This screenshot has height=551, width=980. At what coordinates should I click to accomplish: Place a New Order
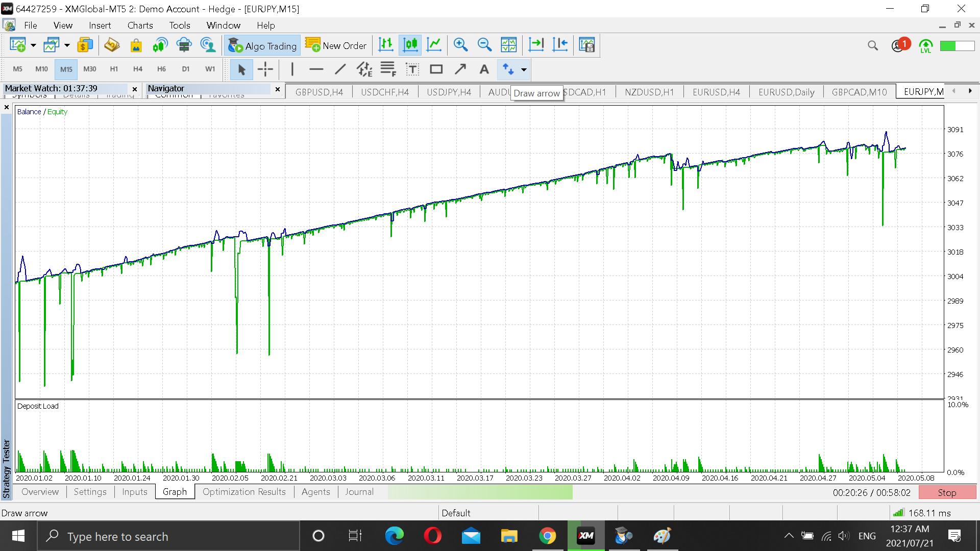[x=336, y=45]
